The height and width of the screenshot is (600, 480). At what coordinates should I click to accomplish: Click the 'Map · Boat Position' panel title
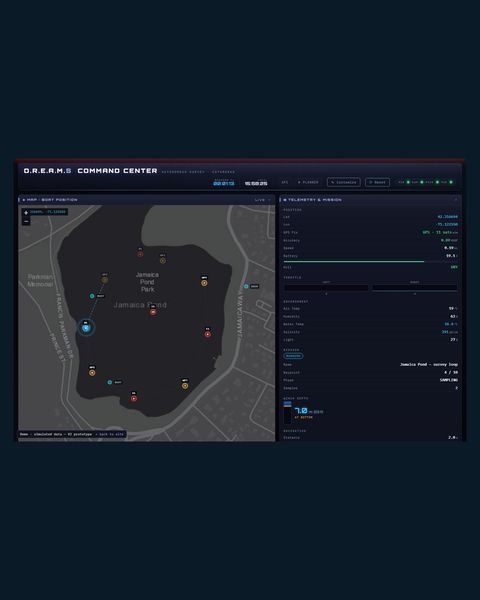tap(52, 200)
